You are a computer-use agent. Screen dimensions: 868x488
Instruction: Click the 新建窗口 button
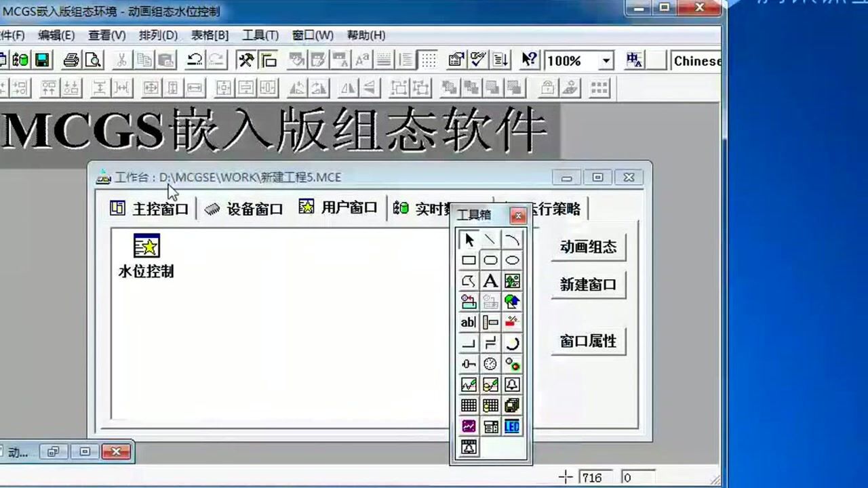pyautogui.click(x=588, y=285)
